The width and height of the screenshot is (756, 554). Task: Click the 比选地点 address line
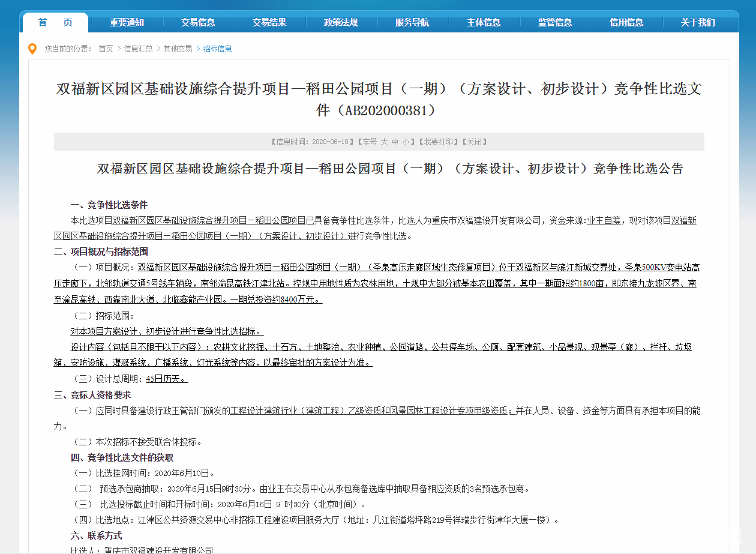pos(314,520)
